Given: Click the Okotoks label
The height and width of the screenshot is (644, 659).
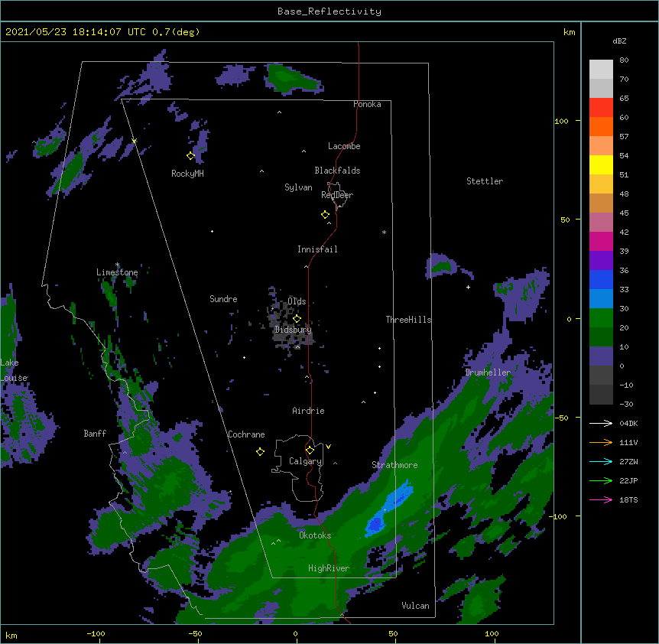Looking at the screenshot, I should pos(315,535).
